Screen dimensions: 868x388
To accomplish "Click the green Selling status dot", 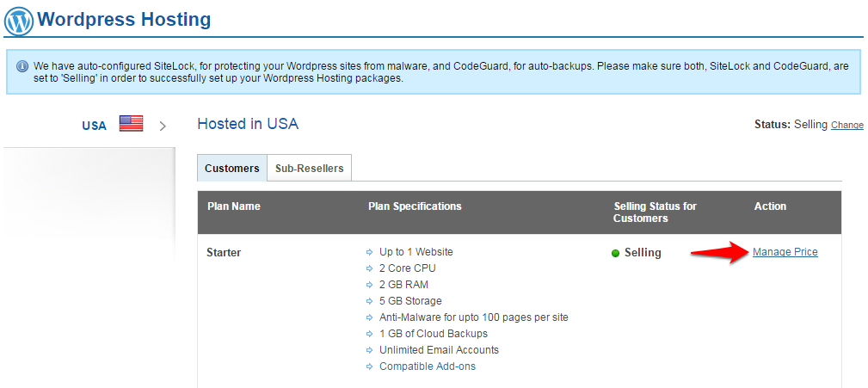I will coord(615,253).
